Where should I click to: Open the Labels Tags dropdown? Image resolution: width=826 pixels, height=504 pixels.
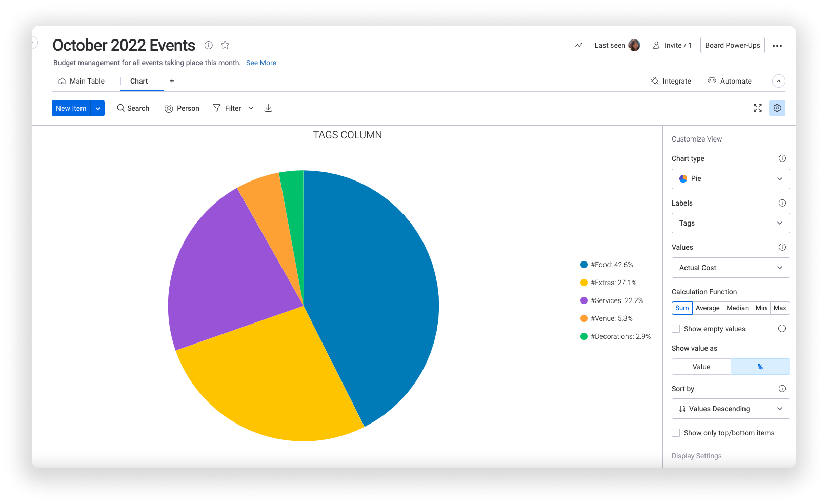pyautogui.click(x=731, y=223)
